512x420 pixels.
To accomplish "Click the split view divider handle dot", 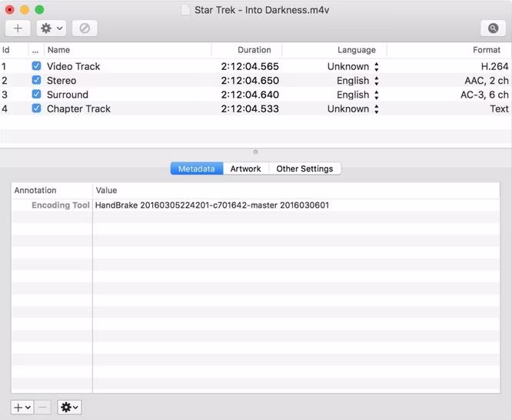I will 256,152.
